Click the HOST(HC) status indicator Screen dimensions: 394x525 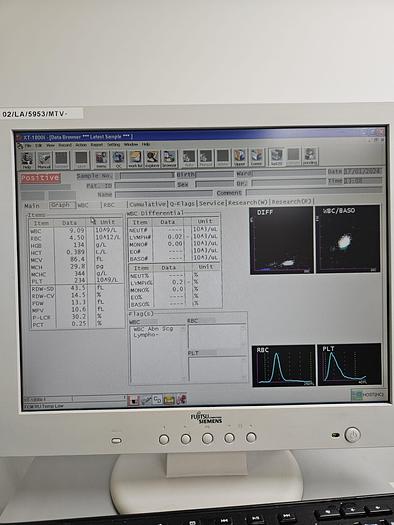[x=368, y=395]
